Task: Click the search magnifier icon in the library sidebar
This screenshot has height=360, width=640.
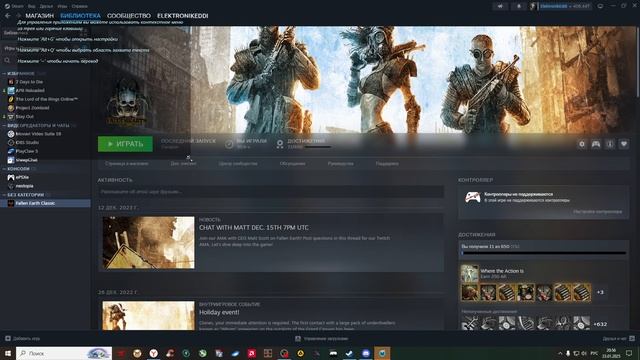Action: 7,60
